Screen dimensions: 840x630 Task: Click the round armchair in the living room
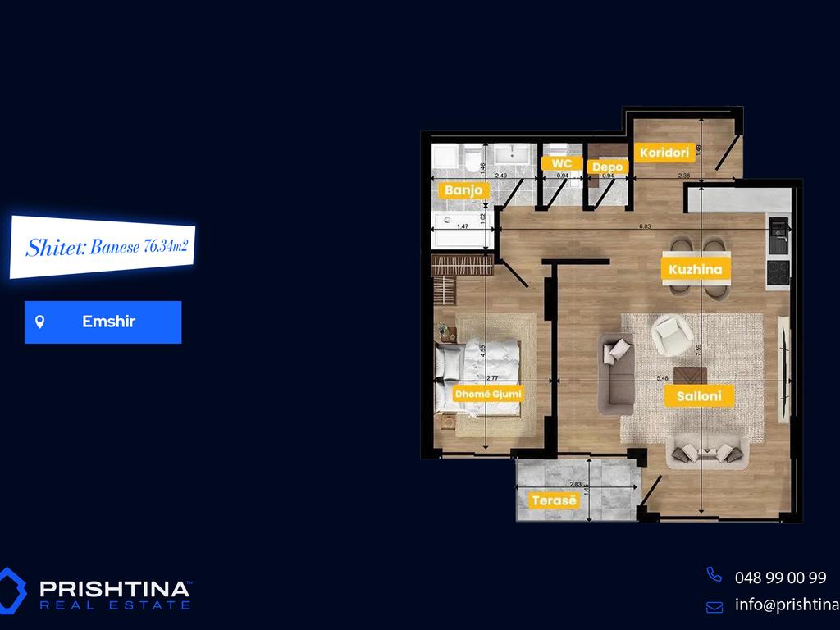pos(671,333)
